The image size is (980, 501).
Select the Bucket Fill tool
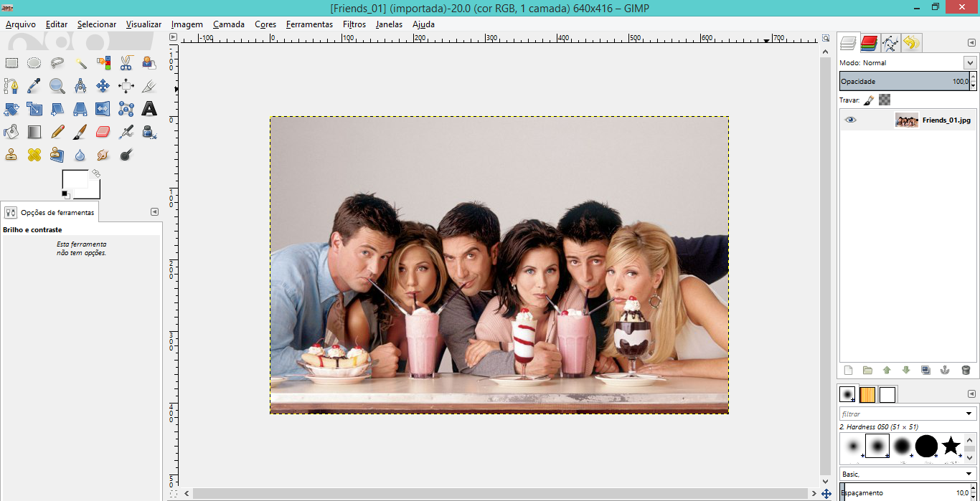[11, 132]
